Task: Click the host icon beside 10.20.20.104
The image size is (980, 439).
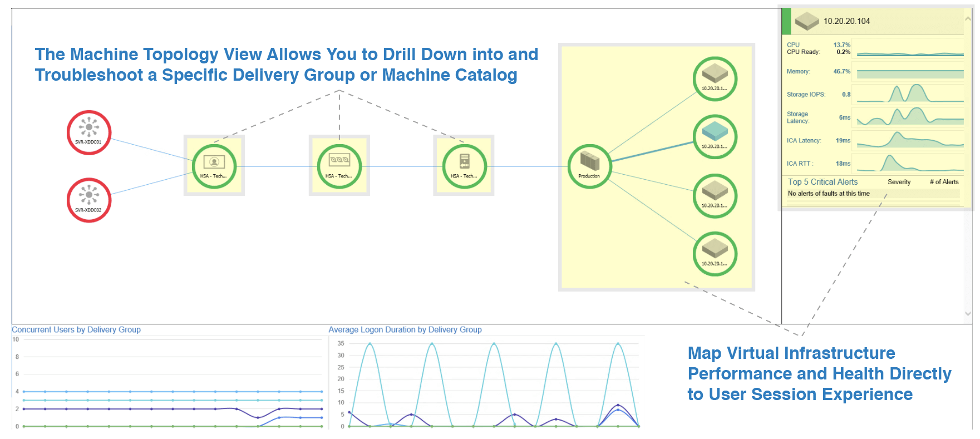Action: 807,21
